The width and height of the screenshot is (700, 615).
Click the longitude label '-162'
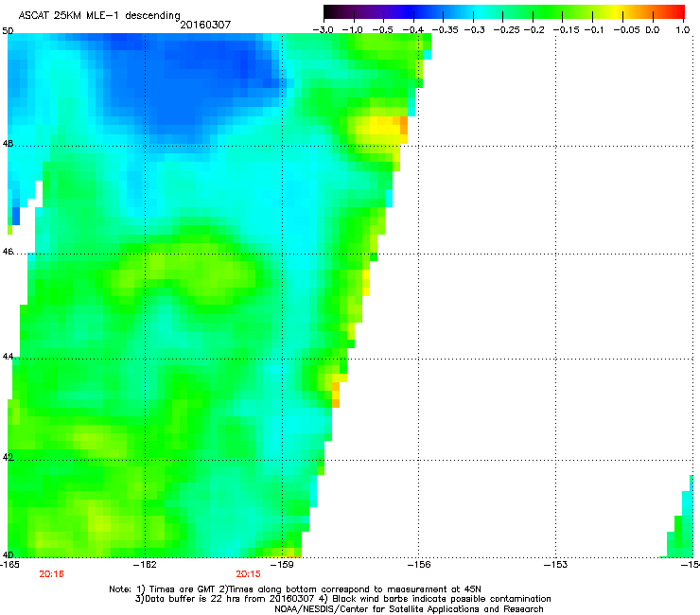tap(145, 565)
